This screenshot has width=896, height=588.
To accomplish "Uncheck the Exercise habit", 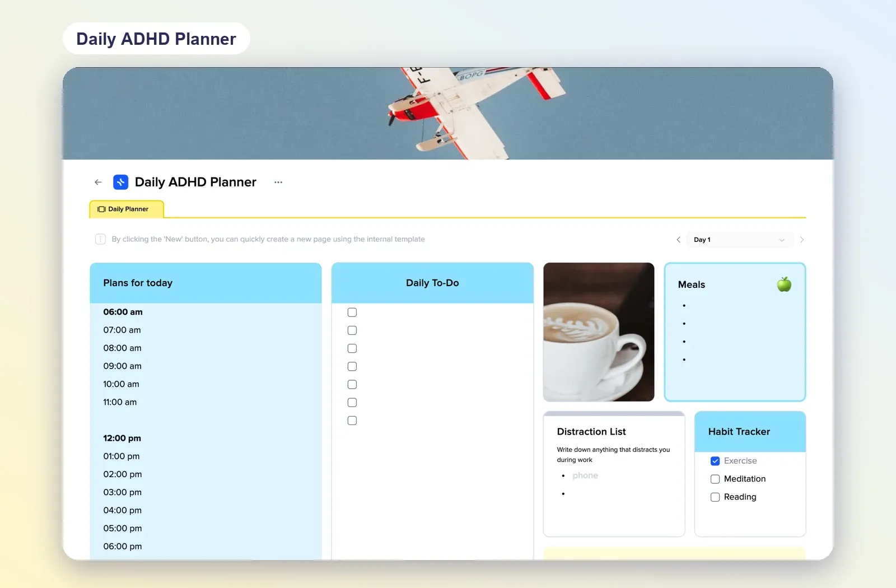I will tap(715, 461).
